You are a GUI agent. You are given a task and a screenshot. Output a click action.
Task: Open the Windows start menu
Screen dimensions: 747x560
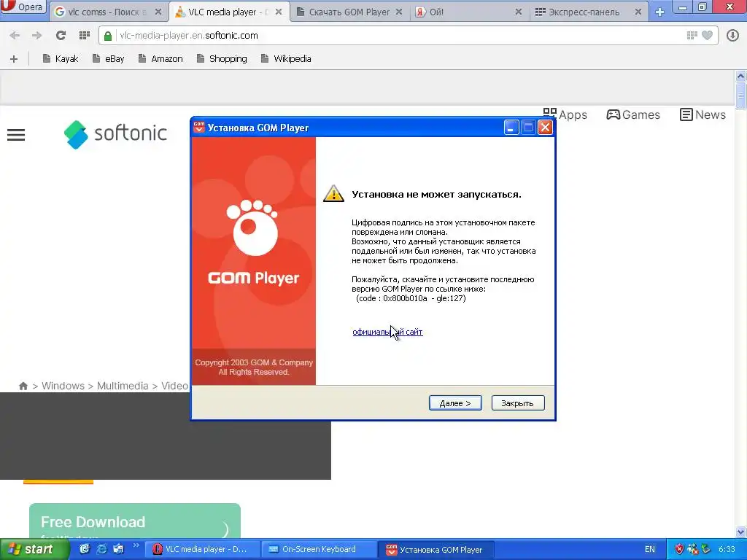point(34,549)
